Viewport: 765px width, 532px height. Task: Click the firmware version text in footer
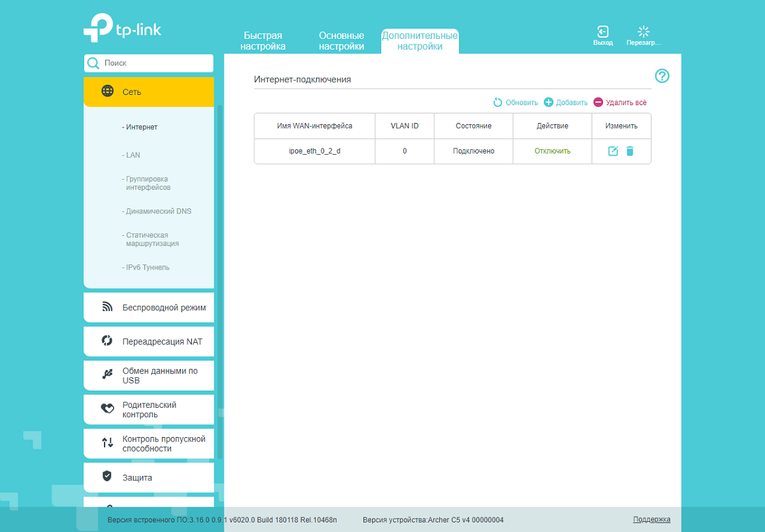coord(222,520)
